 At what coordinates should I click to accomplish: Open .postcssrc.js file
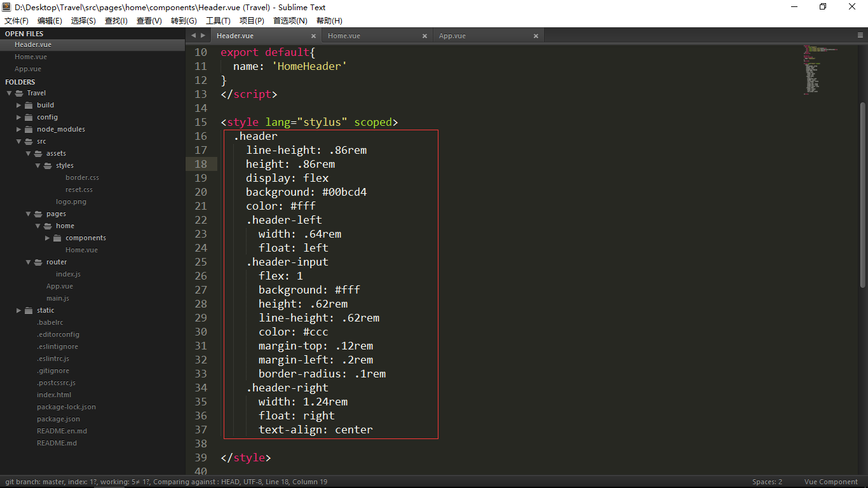coord(56,383)
